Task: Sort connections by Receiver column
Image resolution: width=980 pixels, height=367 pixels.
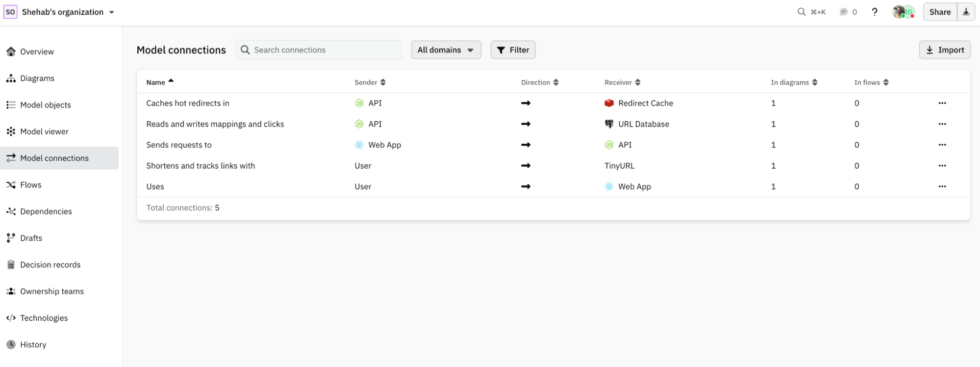Action: tap(623, 82)
